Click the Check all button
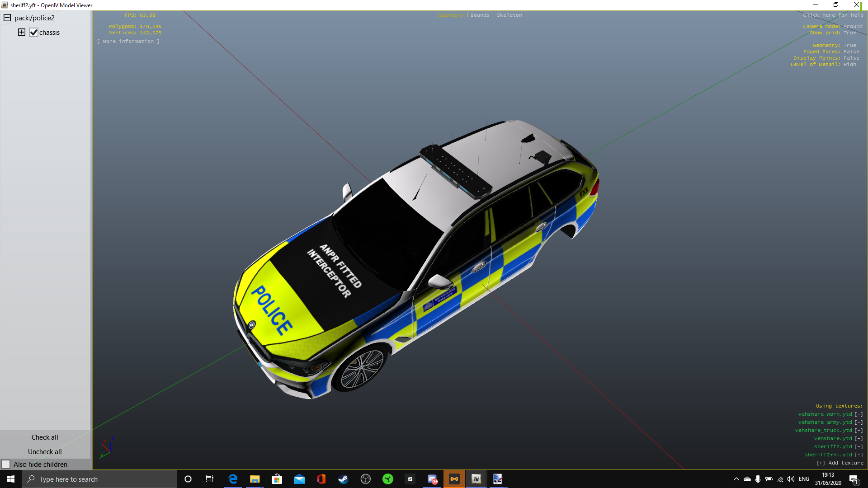Viewport: 868px width, 488px height. point(45,437)
